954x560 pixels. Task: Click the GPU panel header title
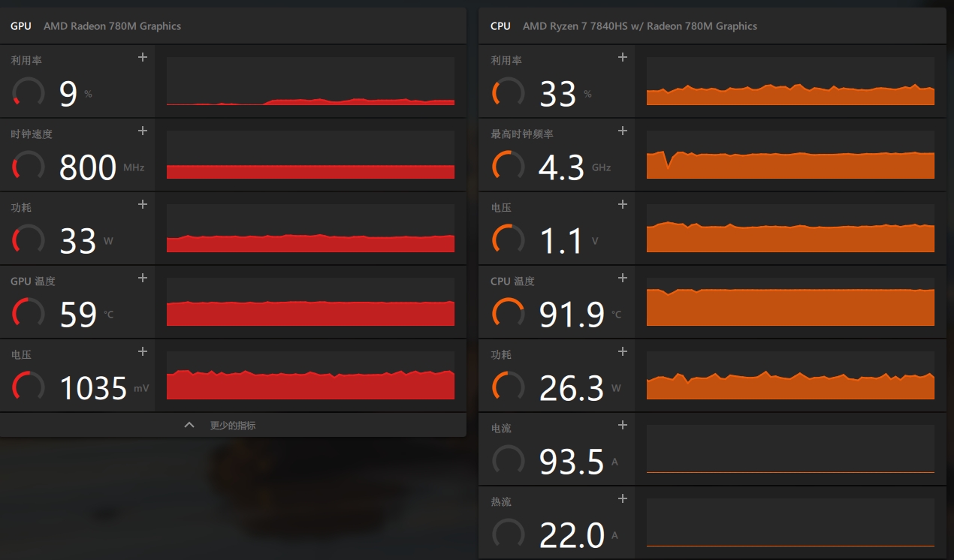pyautogui.click(x=21, y=26)
